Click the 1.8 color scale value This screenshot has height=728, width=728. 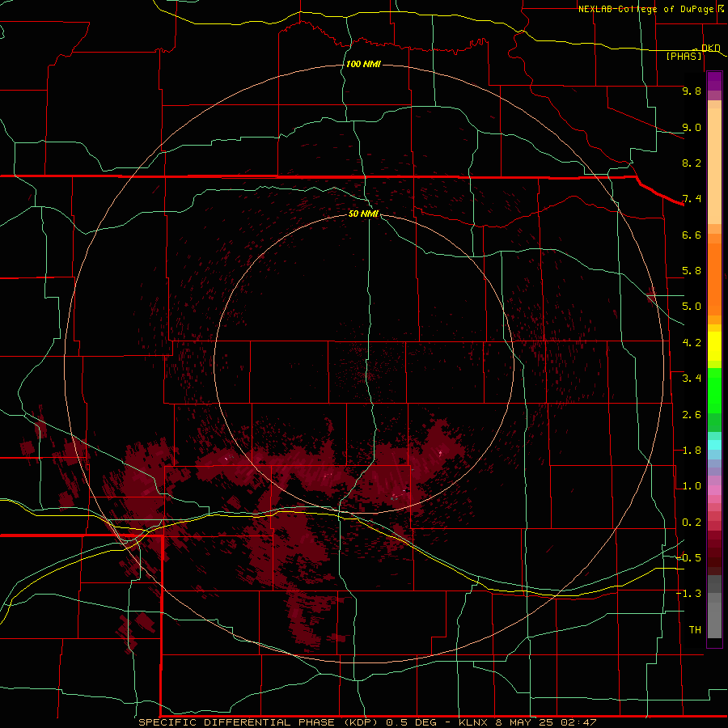(692, 451)
